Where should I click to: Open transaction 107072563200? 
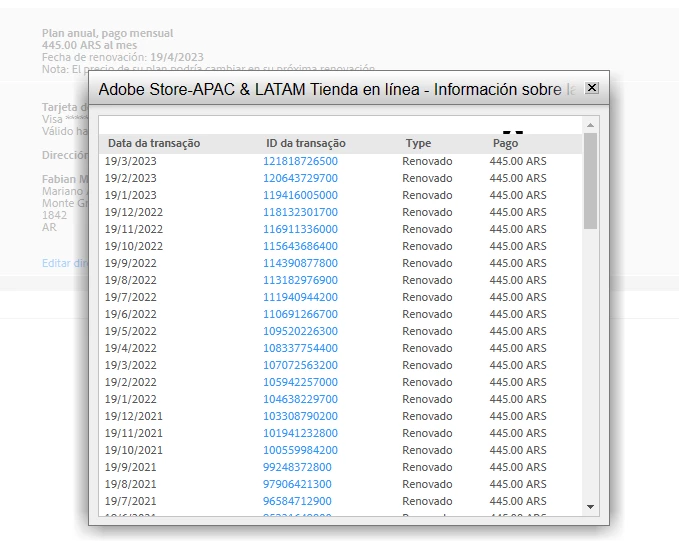coord(300,365)
